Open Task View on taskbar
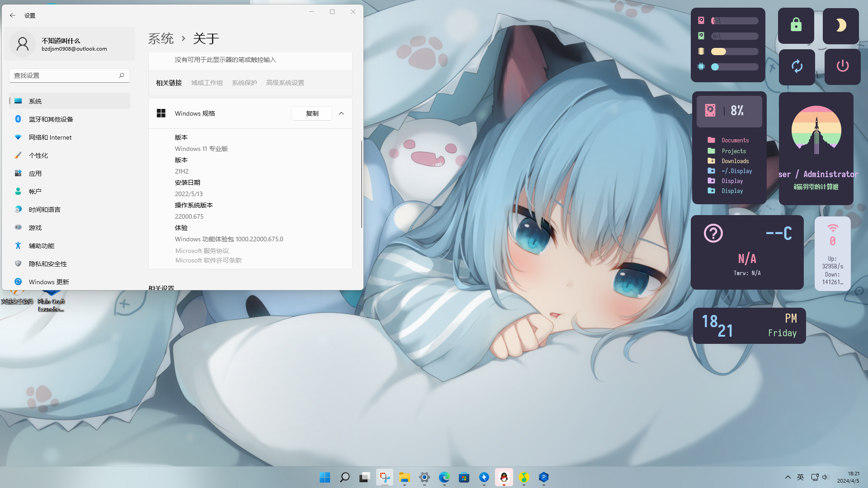The height and width of the screenshot is (488, 868). (365, 477)
